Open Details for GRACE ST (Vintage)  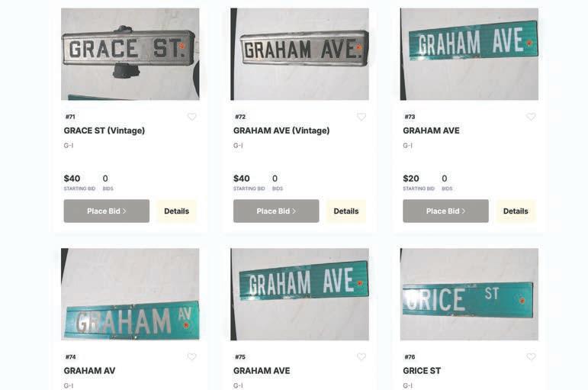(x=177, y=211)
